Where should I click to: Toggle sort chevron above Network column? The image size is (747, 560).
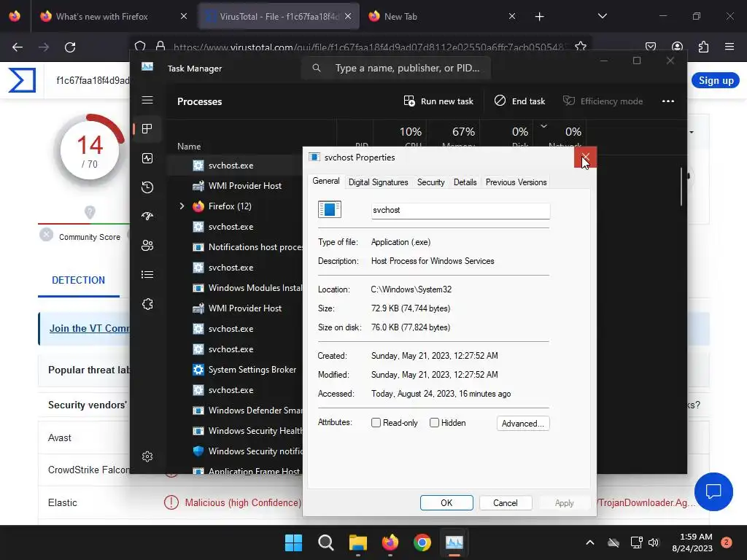pyautogui.click(x=543, y=126)
